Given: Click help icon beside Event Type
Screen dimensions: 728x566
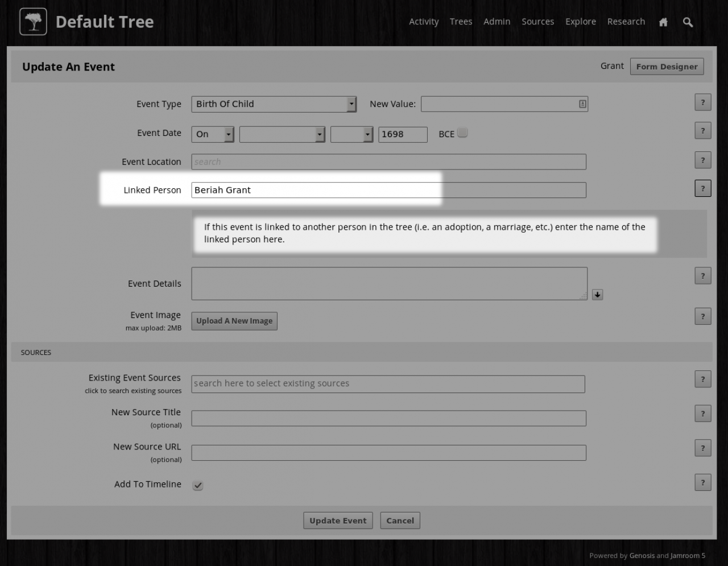Looking at the screenshot, I should pyautogui.click(x=702, y=103).
